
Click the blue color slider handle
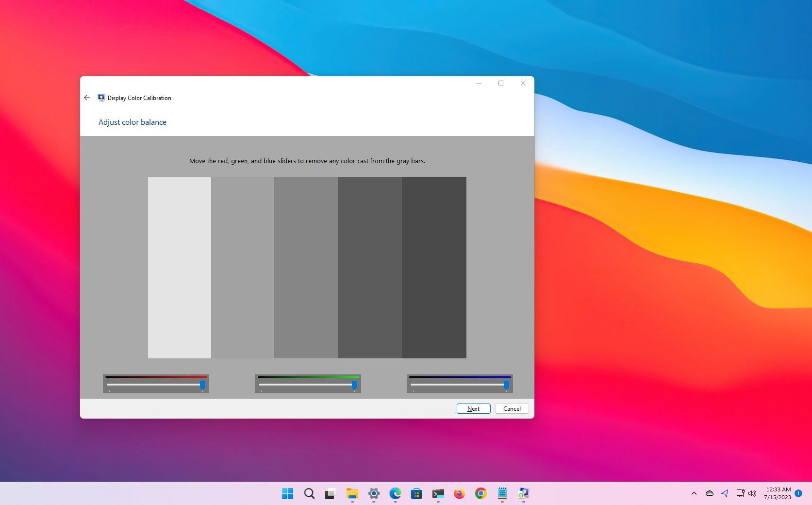[x=507, y=385]
